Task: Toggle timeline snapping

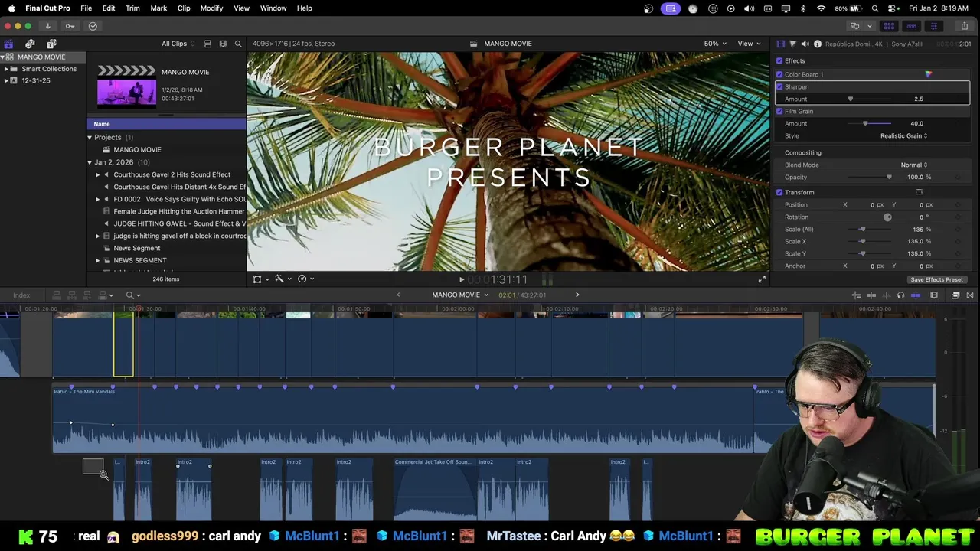Action: [916, 295]
